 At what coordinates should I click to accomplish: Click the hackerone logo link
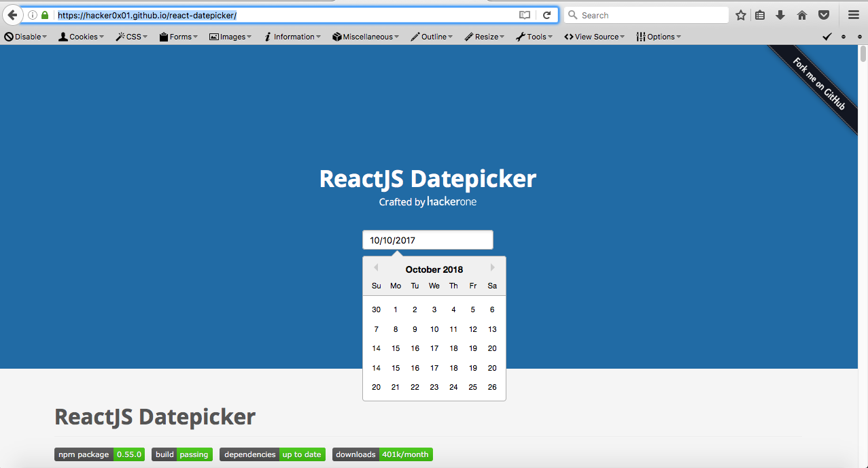click(452, 201)
